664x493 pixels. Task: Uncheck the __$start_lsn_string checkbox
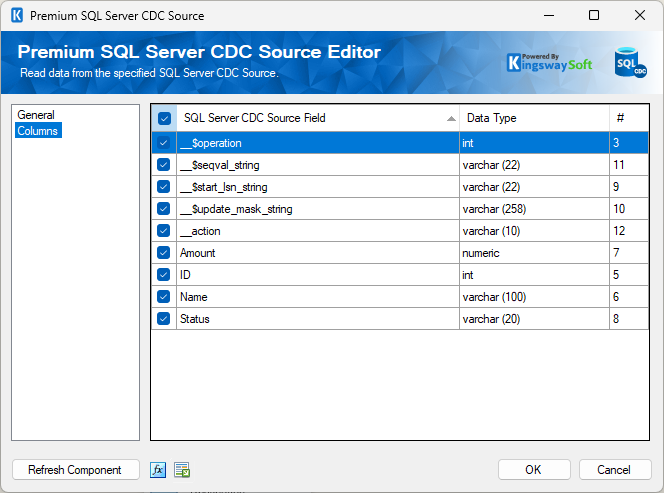tap(163, 187)
